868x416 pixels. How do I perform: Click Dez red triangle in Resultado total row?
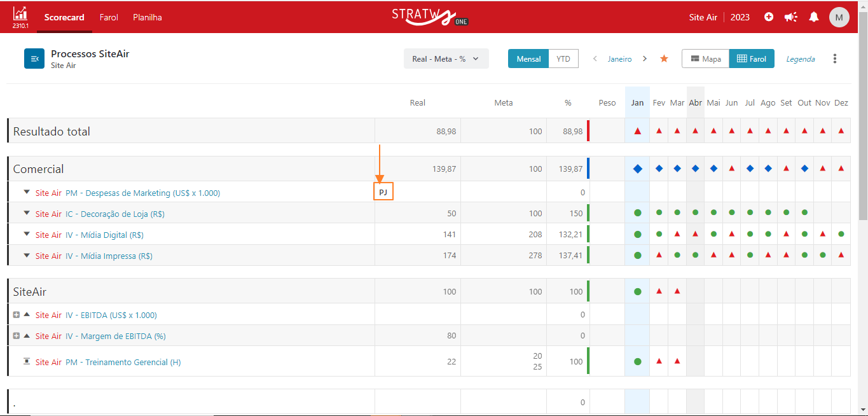(x=841, y=131)
